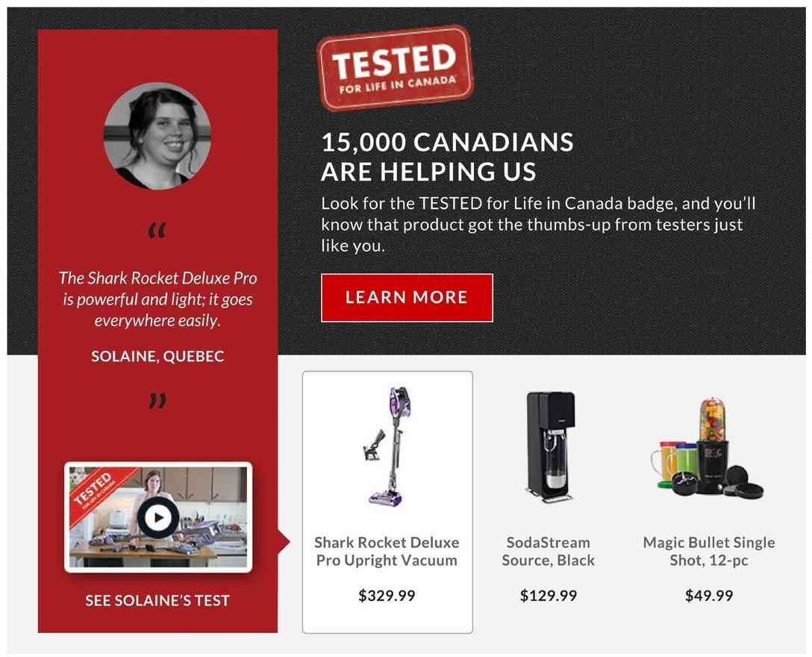
Task: Open the SodaStream Source, Black title link
Action: [x=549, y=551]
